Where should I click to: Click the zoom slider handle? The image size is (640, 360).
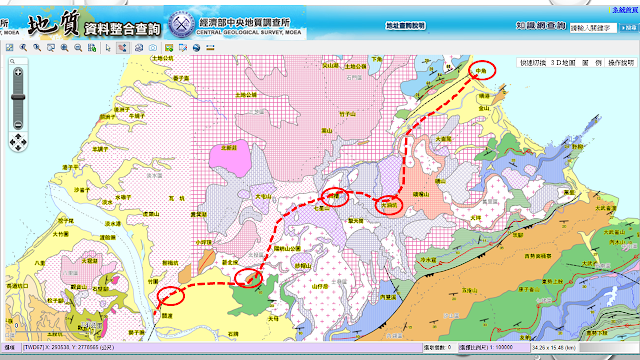click(18, 97)
